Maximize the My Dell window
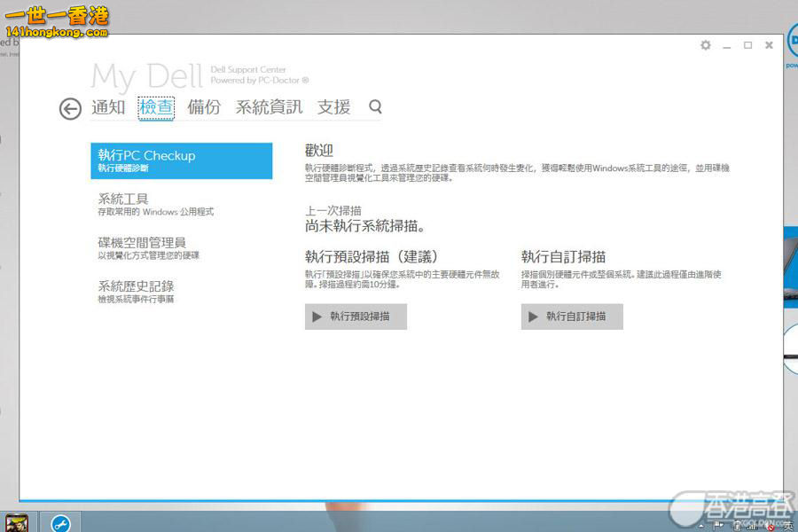Image resolution: width=798 pixels, height=532 pixels. tap(747, 45)
